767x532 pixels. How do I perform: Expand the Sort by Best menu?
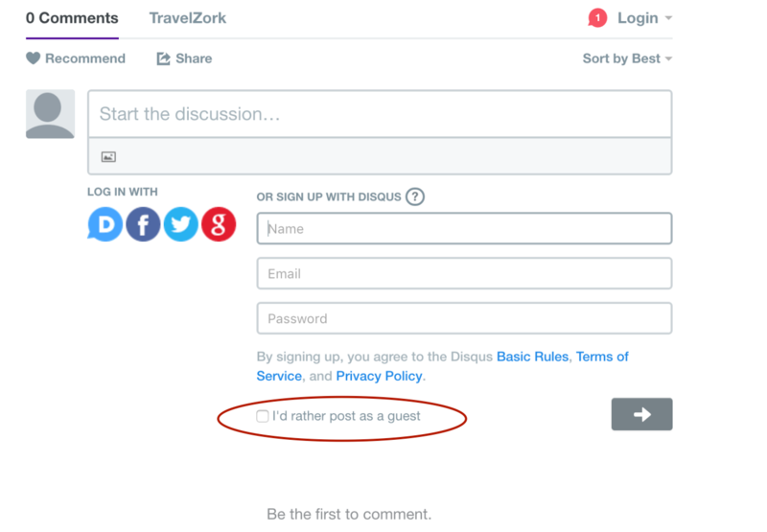click(627, 58)
